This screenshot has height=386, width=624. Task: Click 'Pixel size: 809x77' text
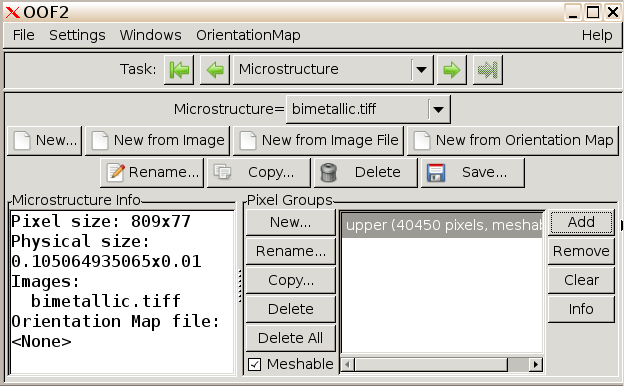pyautogui.click(x=101, y=222)
